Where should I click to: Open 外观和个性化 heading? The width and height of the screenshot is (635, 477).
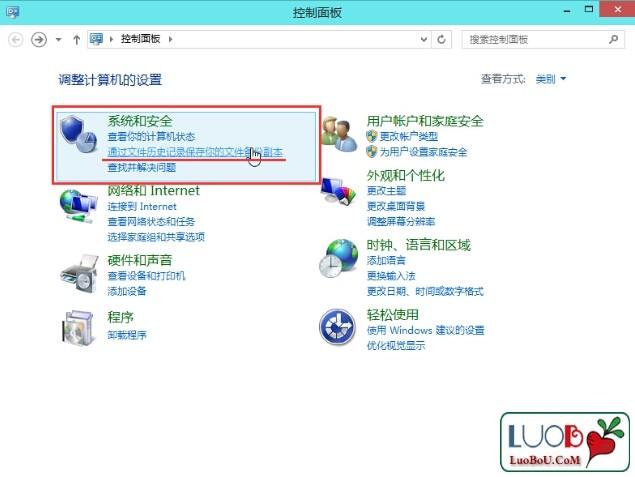[405, 175]
